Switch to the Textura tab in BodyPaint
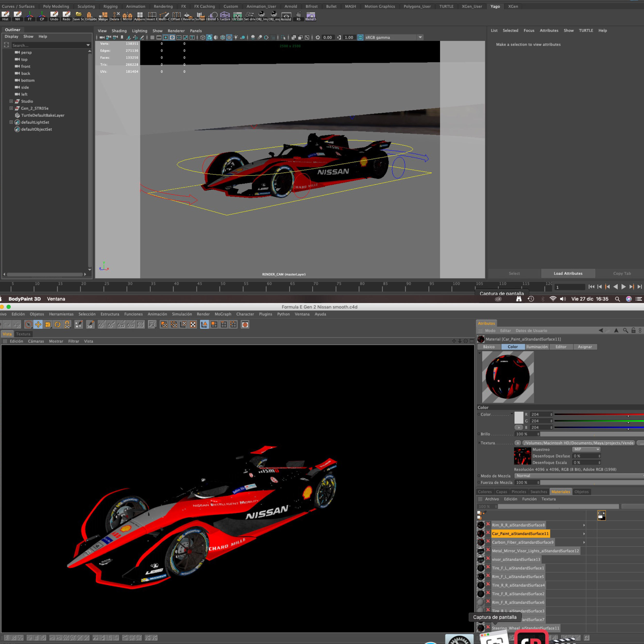 click(x=23, y=334)
